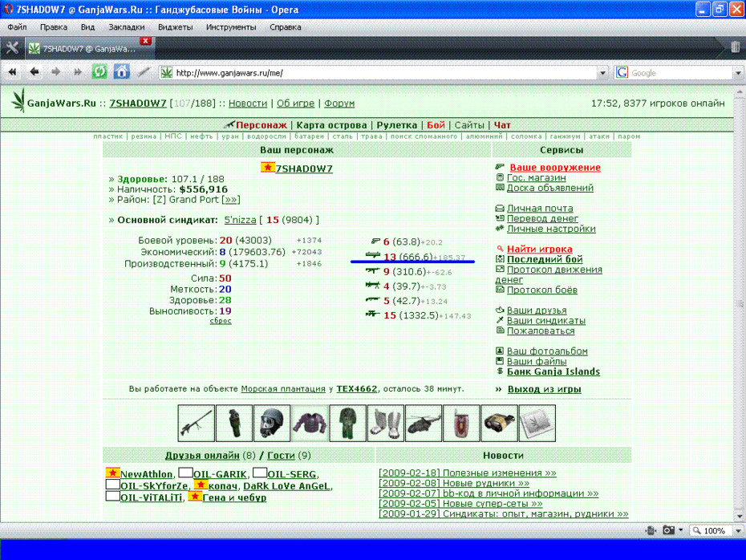
Task: Go back using the back arrow
Action: [x=34, y=72]
